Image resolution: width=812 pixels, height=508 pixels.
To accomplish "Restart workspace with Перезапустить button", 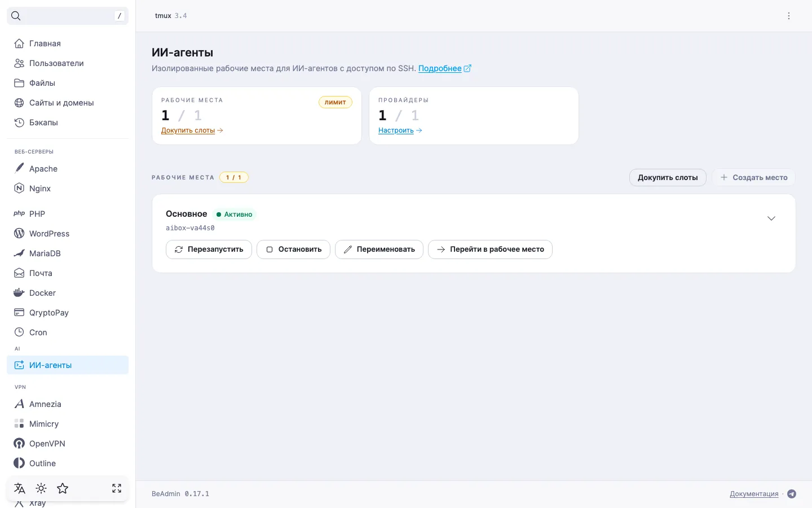I will pyautogui.click(x=209, y=249).
